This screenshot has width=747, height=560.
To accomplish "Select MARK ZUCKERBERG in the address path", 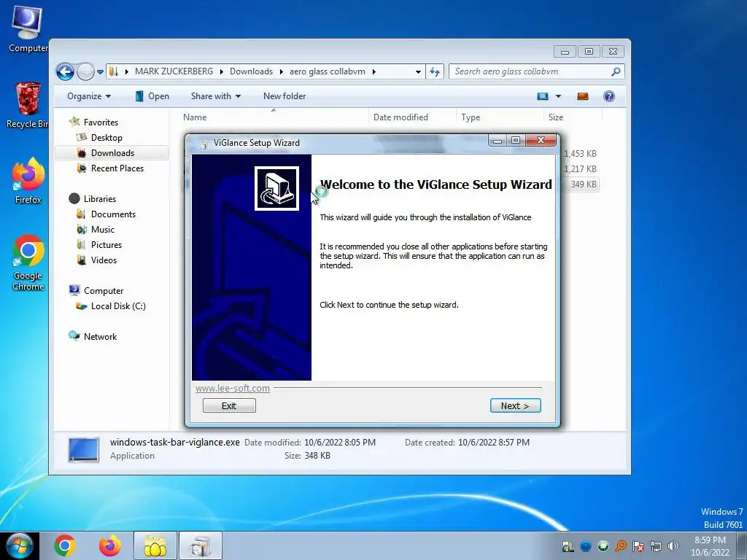I will tap(174, 71).
